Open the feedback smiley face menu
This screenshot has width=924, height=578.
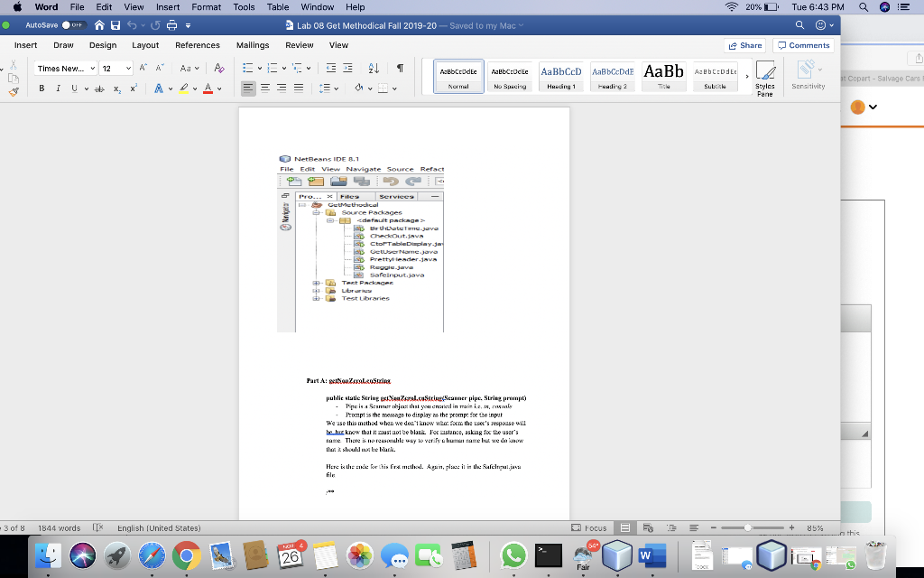[x=824, y=24]
